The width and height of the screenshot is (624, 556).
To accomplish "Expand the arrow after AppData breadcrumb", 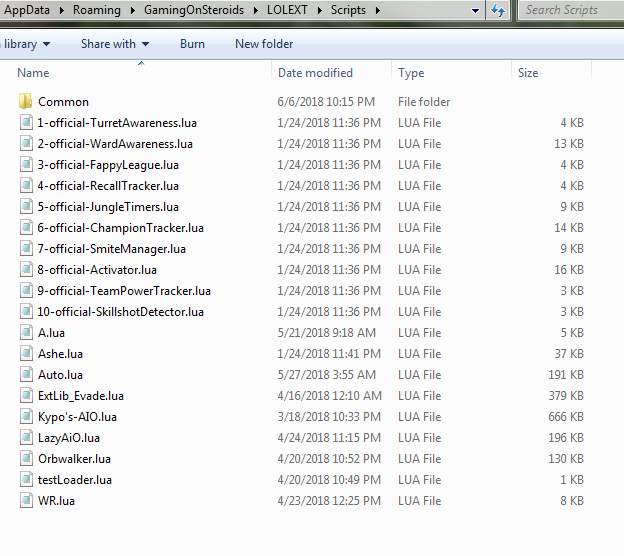I will pyautogui.click(x=62, y=10).
